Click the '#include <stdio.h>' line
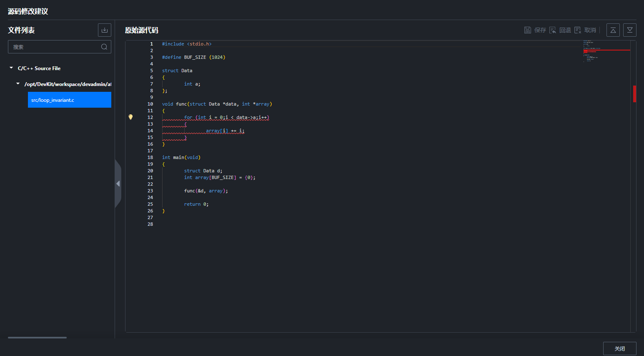This screenshot has width=644, height=356. (187, 44)
